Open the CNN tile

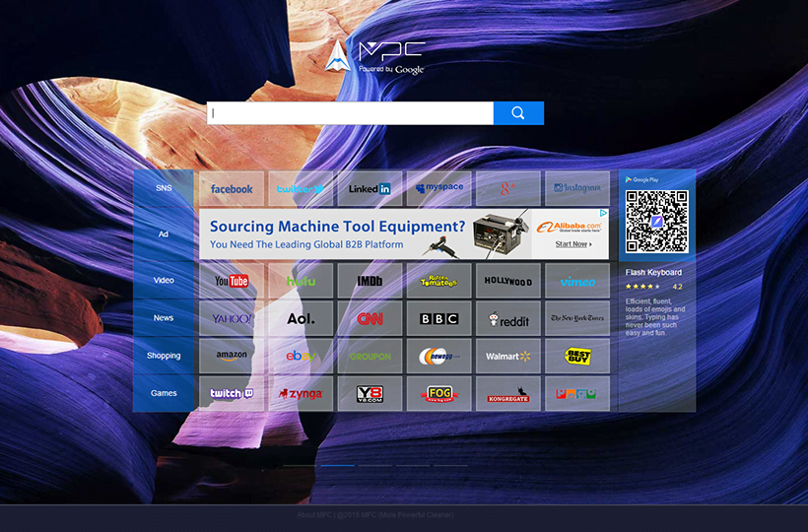(x=370, y=318)
